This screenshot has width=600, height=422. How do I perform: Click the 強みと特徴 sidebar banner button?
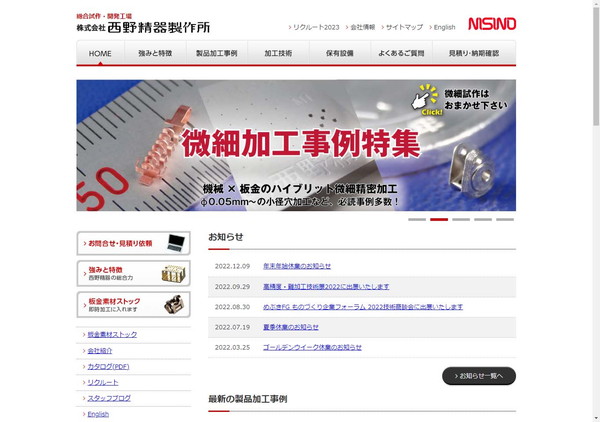(x=134, y=274)
